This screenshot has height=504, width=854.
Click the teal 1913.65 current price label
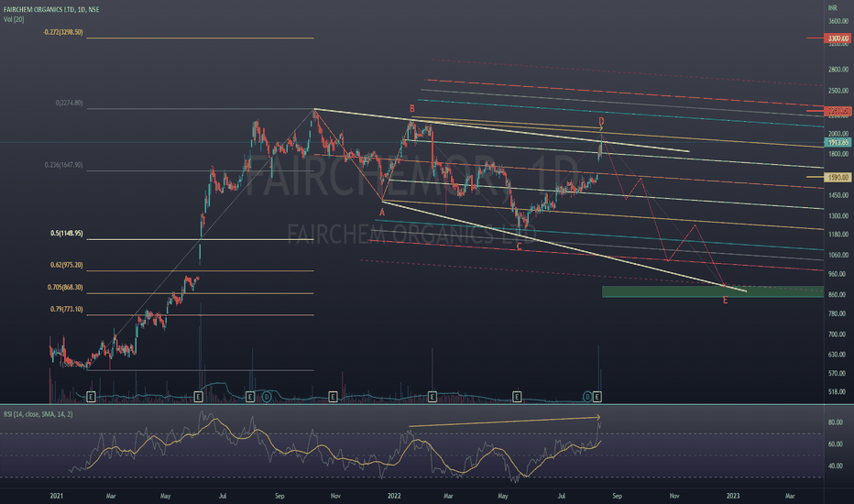click(838, 142)
